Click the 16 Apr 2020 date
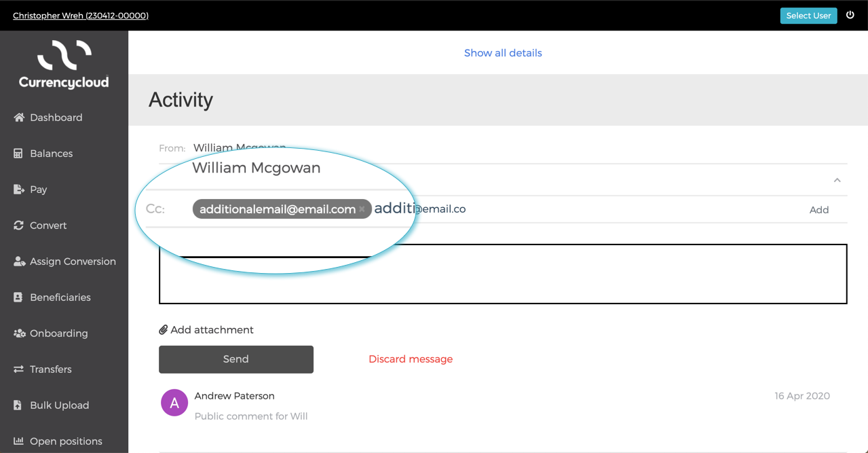868x453 pixels. [x=802, y=396]
